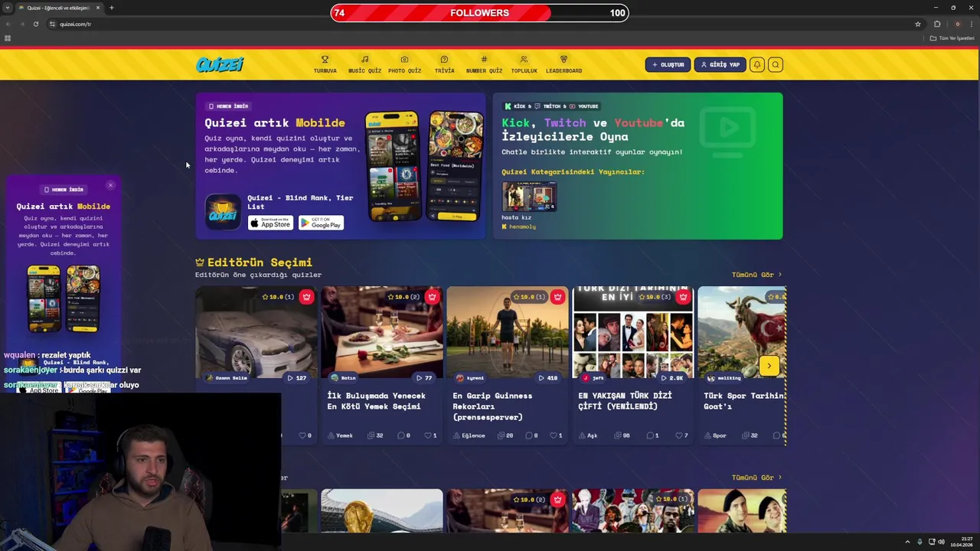This screenshot has height=551, width=980.
Task: Click the Quizei app icon in the banner
Action: 223,212
